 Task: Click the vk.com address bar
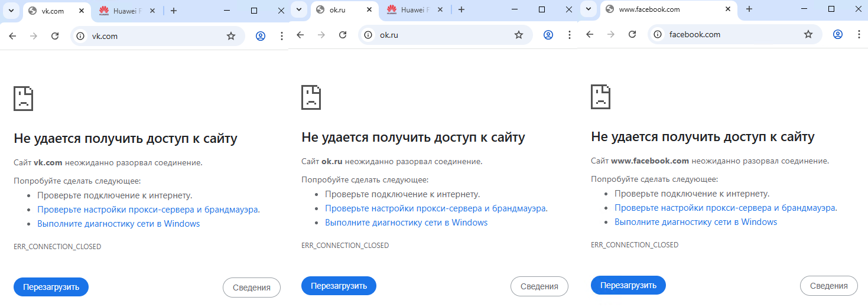point(157,36)
